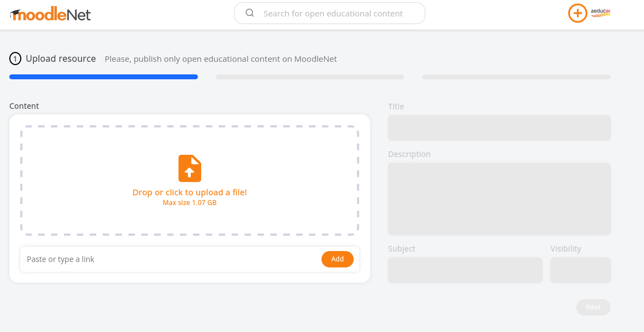Select the second step progress bar
Image resolution: width=644 pixels, height=332 pixels.
310,77
